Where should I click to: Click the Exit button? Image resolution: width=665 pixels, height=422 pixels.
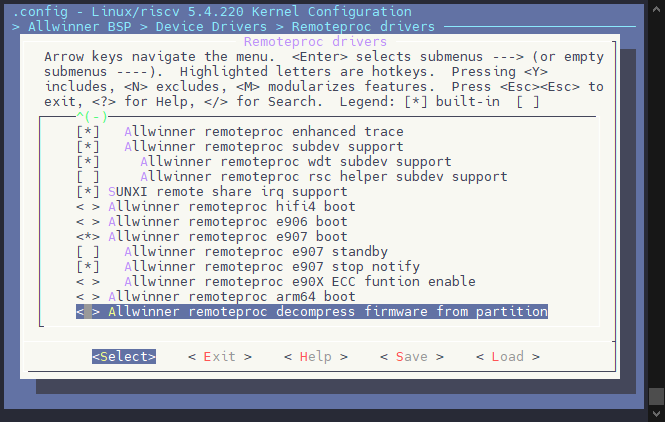point(220,357)
